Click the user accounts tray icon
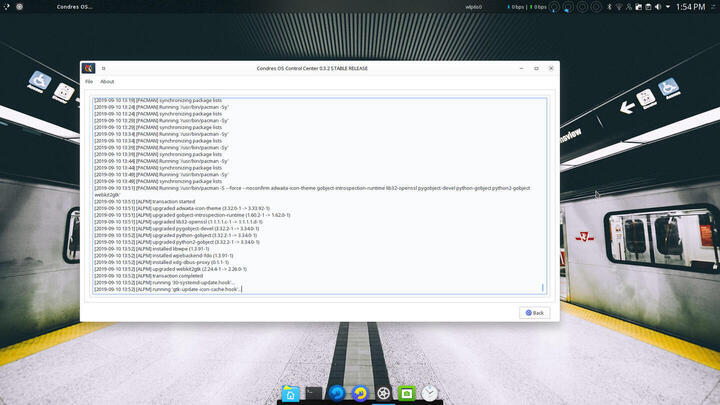 pos(629,7)
